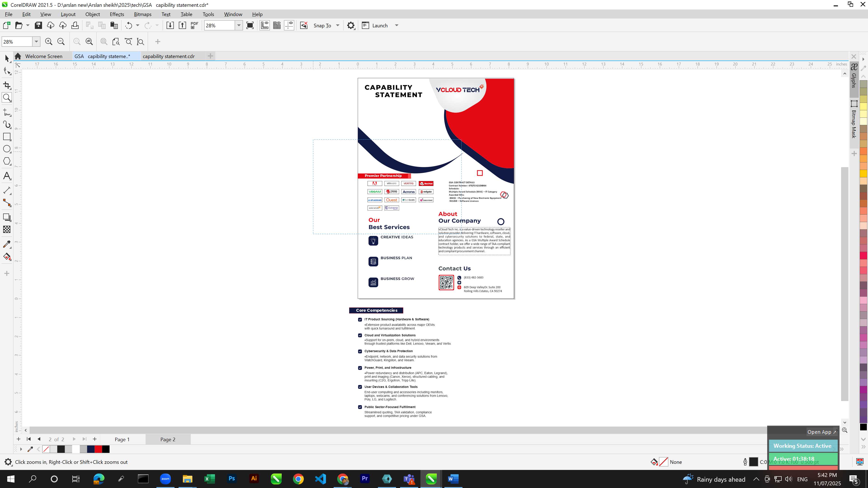Open the Table menu
868x488 pixels.
186,14
